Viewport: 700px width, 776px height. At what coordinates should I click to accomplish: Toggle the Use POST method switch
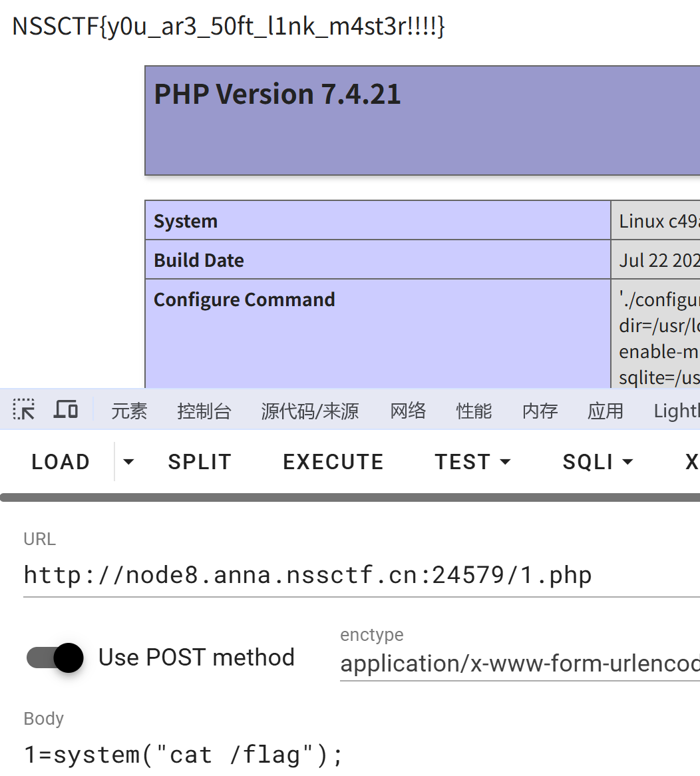pyautogui.click(x=55, y=658)
